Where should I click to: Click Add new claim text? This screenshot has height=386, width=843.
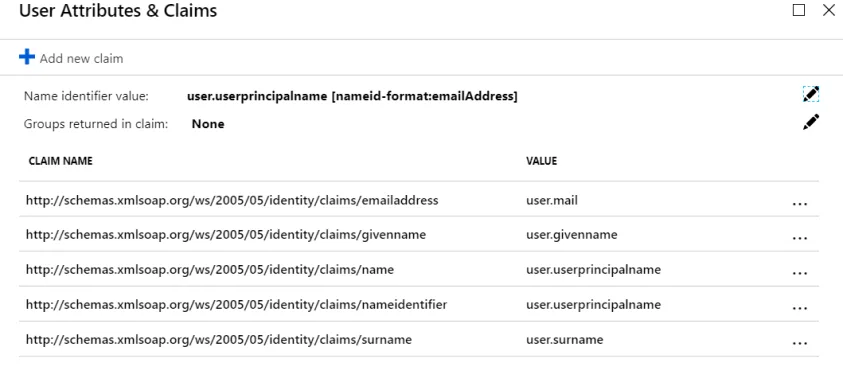81,59
